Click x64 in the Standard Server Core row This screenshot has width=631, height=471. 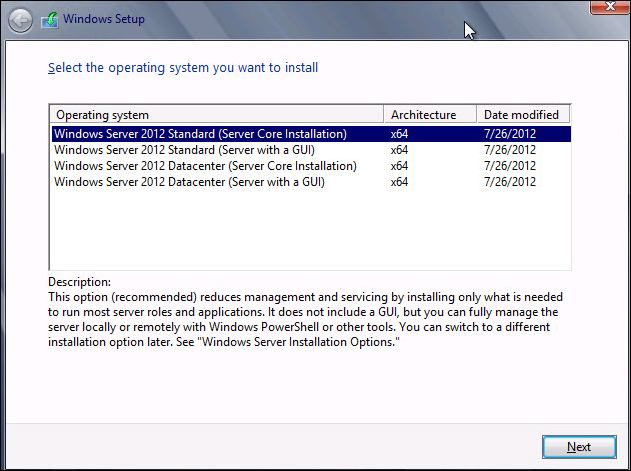click(400, 134)
